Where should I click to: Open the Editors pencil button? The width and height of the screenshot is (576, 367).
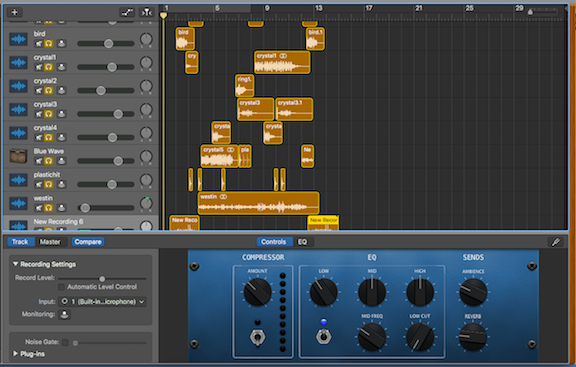(555, 242)
